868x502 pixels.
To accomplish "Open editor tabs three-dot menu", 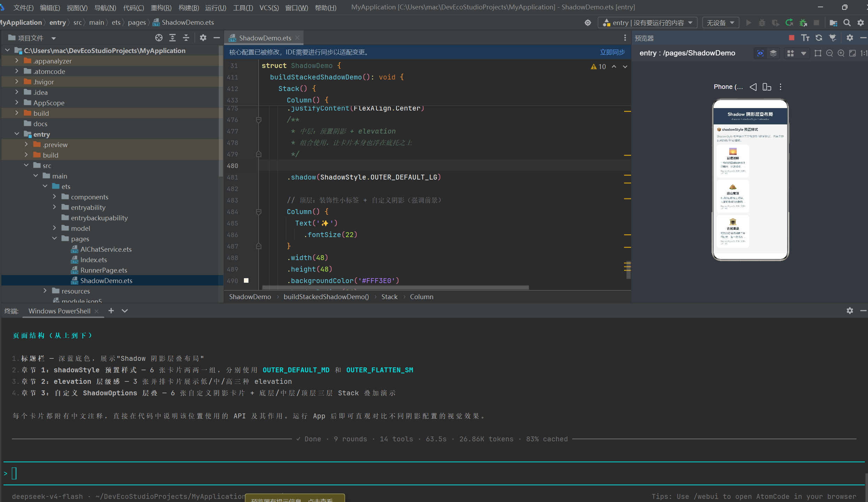I will 625,38.
